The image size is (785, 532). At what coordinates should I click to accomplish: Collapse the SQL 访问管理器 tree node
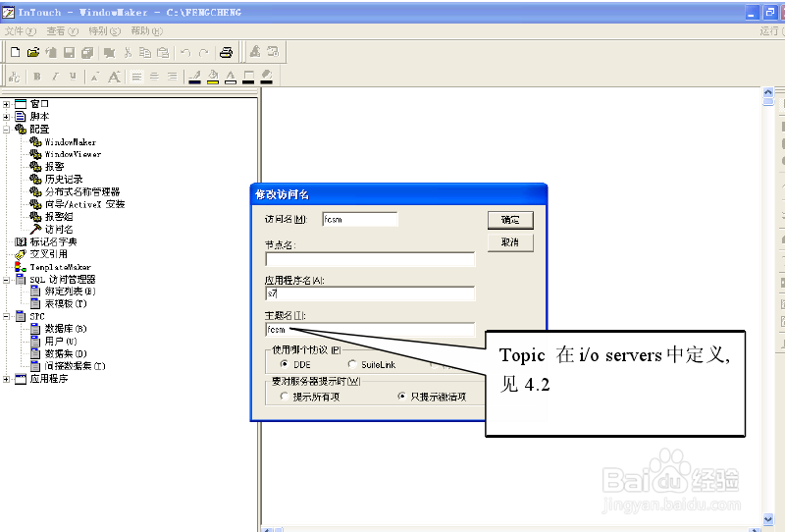coord(6,280)
